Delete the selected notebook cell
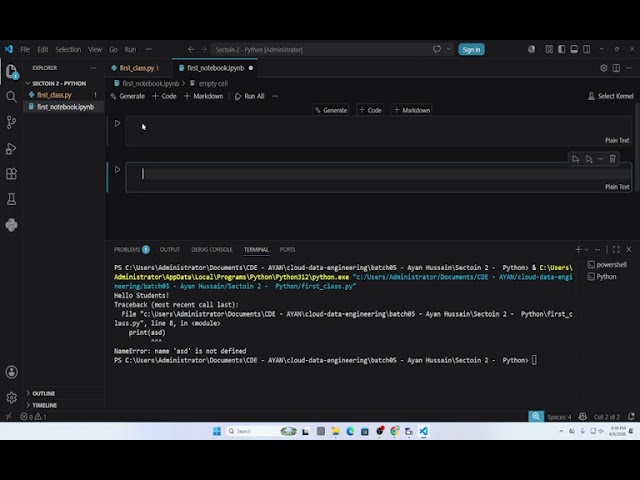The width and height of the screenshot is (640, 480). pos(613,159)
